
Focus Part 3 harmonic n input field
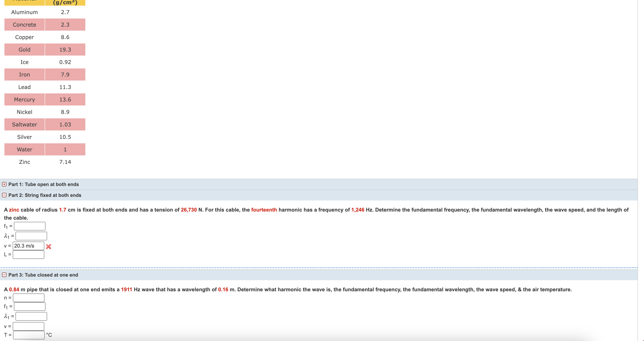click(x=29, y=298)
